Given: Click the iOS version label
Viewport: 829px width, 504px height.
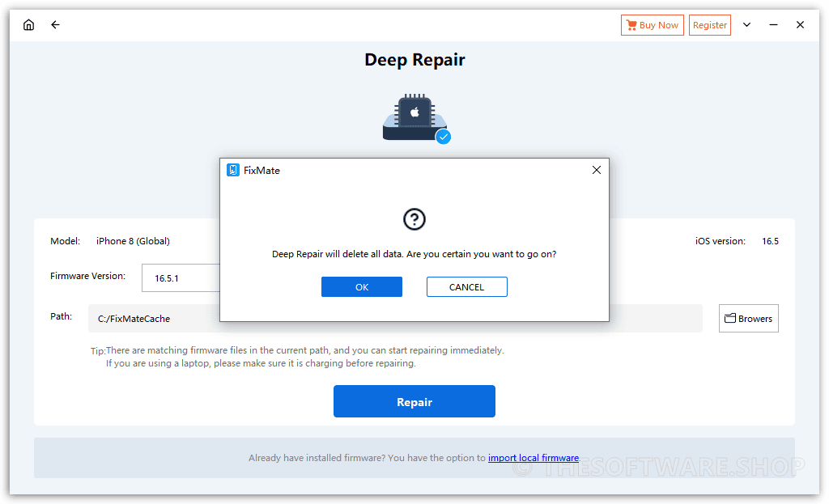Looking at the screenshot, I should (720, 241).
